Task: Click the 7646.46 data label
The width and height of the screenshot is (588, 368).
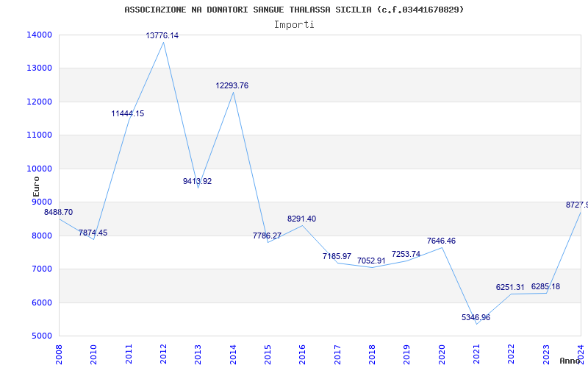Action: [x=441, y=241]
